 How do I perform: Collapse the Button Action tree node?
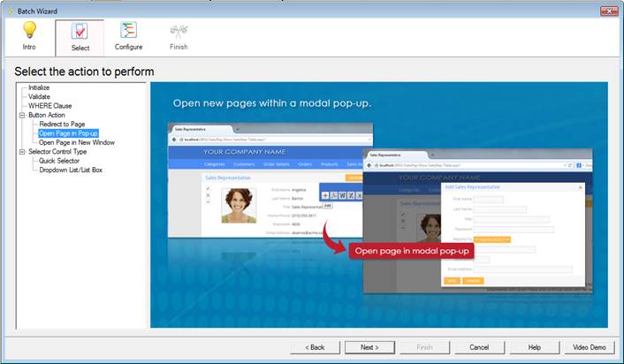click(22, 115)
